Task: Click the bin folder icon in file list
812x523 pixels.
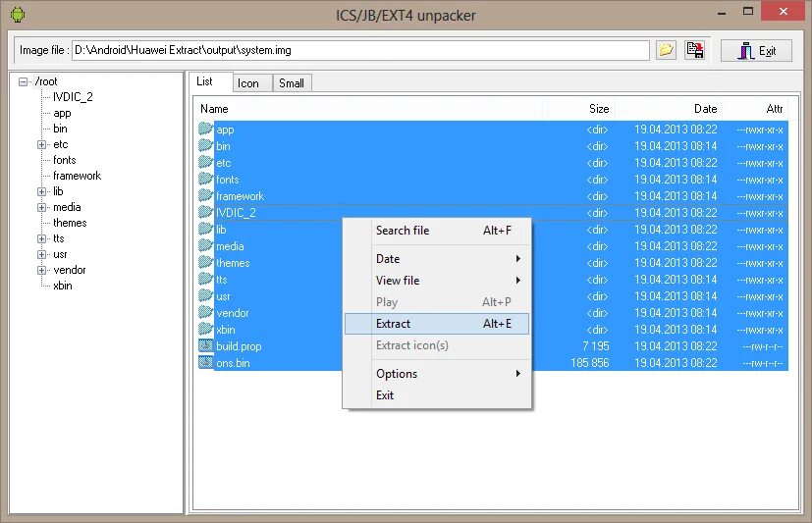Action: point(205,145)
